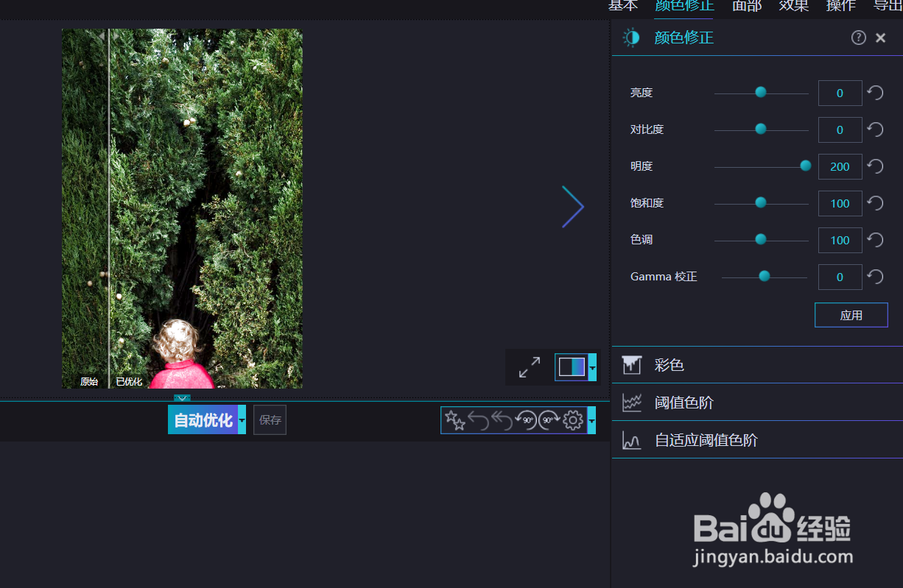Click the auto-enhance stars icon in bottom toolbar
Viewport: 903px width, 588px height.
(x=454, y=419)
